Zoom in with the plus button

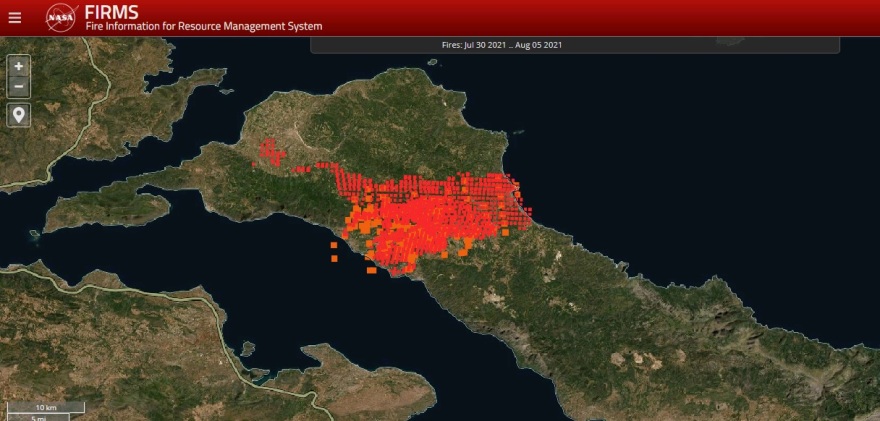(19, 65)
